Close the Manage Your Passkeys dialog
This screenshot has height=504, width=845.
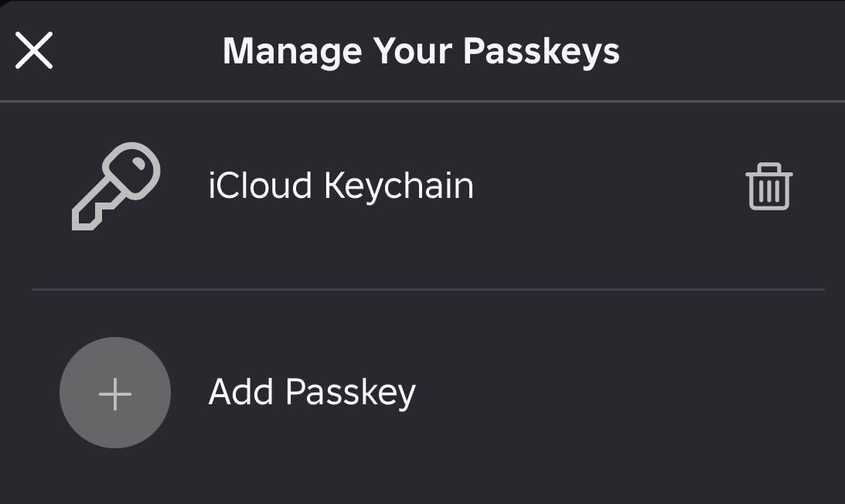tap(34, 50)
